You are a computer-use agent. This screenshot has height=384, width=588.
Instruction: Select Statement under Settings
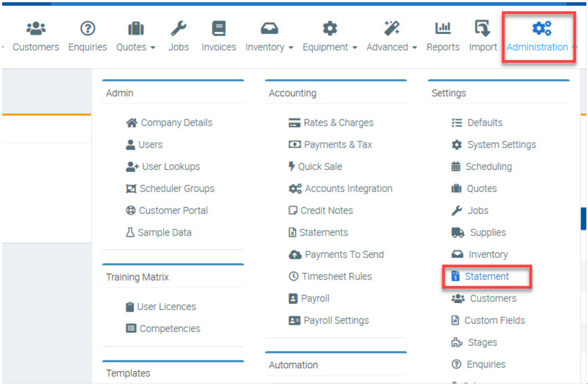(x=486, y=276)
